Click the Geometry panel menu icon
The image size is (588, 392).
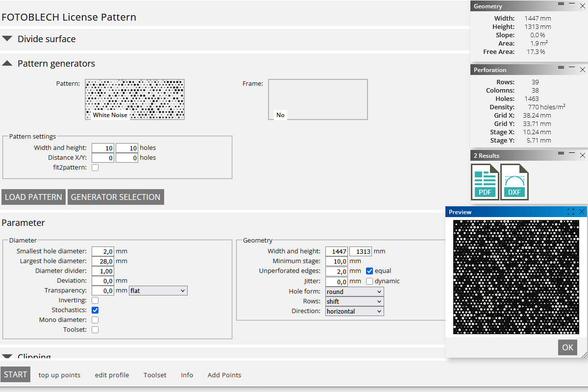561,4
